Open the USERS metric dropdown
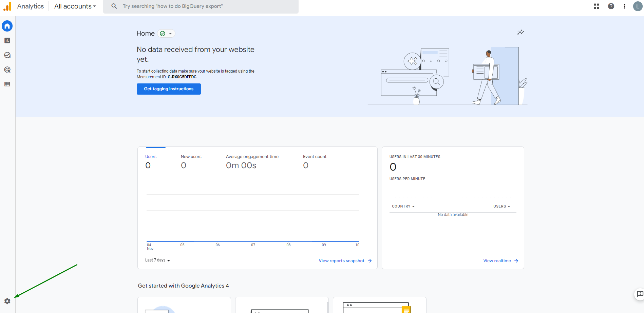 pyautogui.click(x=501, y=206)
